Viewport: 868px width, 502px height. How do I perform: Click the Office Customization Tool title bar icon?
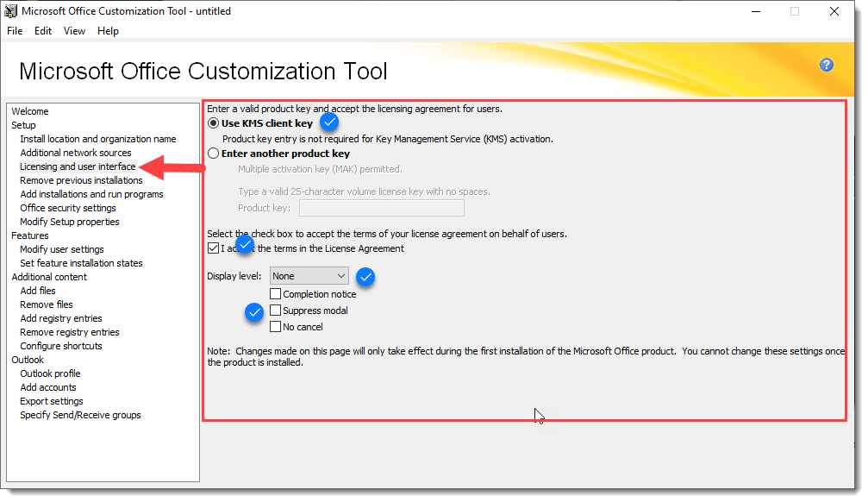10,10
